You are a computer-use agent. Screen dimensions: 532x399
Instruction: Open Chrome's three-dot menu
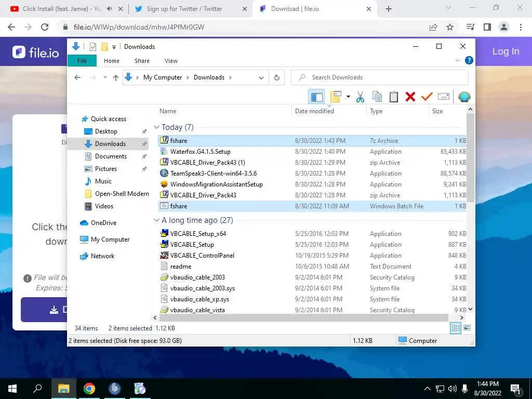(x=521, y=27)
